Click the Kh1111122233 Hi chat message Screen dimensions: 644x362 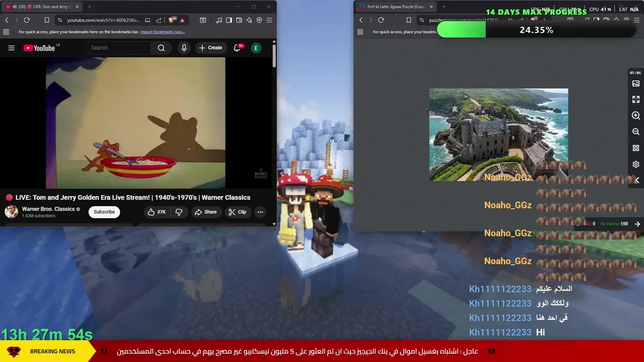click(507, 332)
